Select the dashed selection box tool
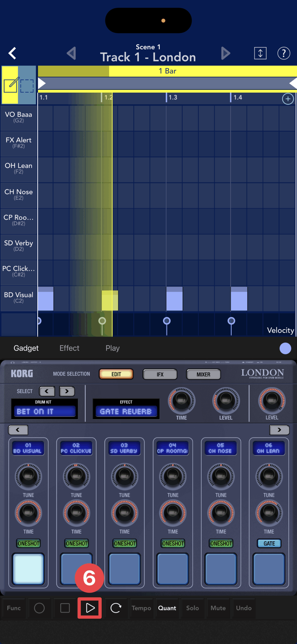Screen dimensions: 297x644 [x=27, y=86]
